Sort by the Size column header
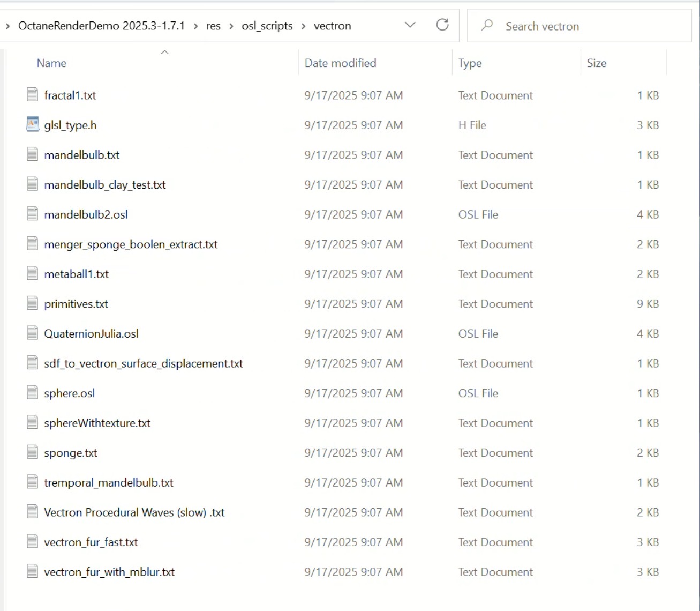 coord(597,63)
